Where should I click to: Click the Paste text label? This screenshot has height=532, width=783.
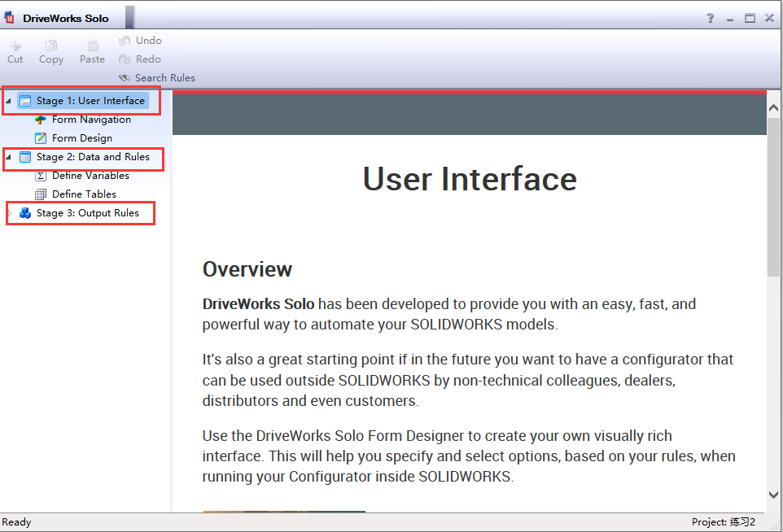click(x=93, y=59)
